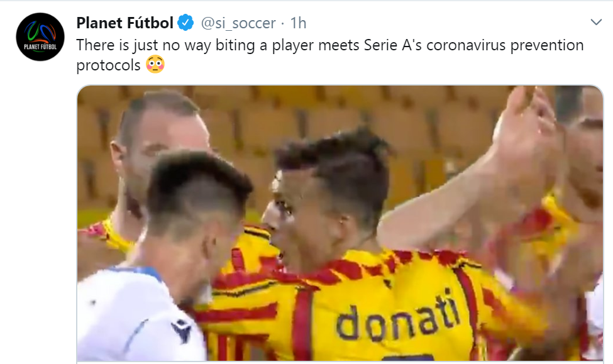Click the flushed face emoji
The height and width of the screenshot is (364, 613).
[x=155, y=65]
